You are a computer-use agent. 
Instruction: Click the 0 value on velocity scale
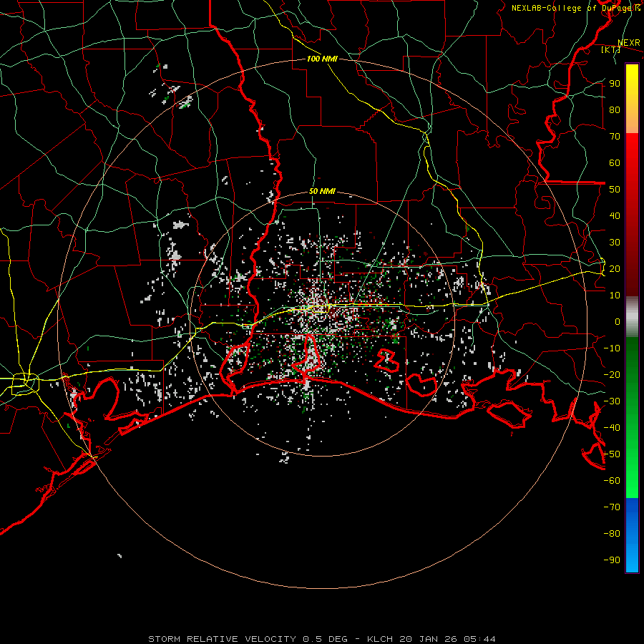pos(618,321)
